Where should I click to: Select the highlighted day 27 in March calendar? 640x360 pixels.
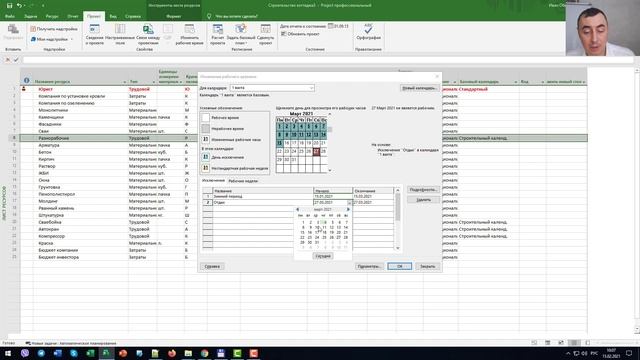pyautogui.click(x=316, y=151)
